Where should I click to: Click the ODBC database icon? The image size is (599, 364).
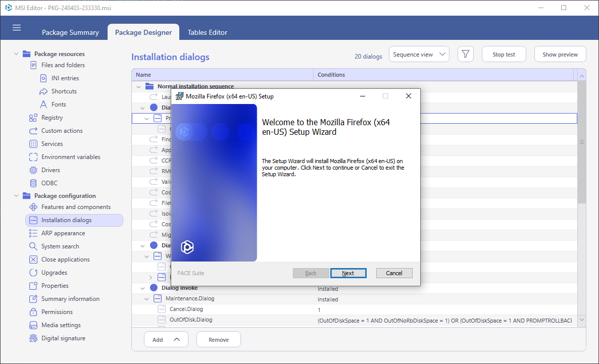pyautogui.click(x=33, y=183)
